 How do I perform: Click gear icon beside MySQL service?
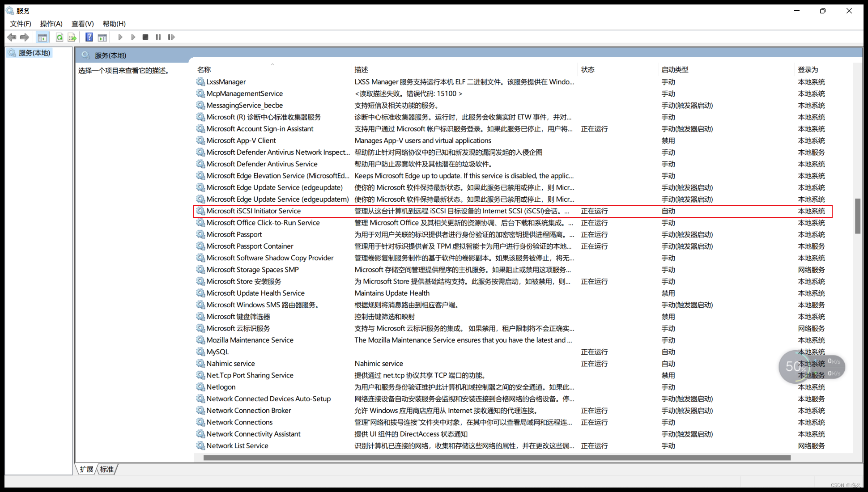tap(200, 352)
